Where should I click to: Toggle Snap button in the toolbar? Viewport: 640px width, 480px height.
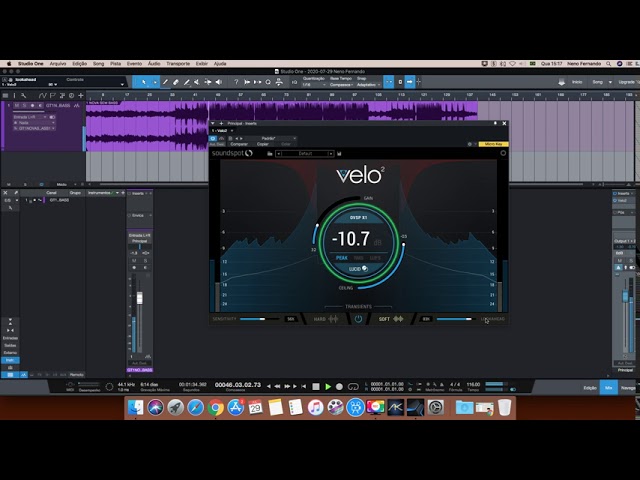tap(389, 82)
